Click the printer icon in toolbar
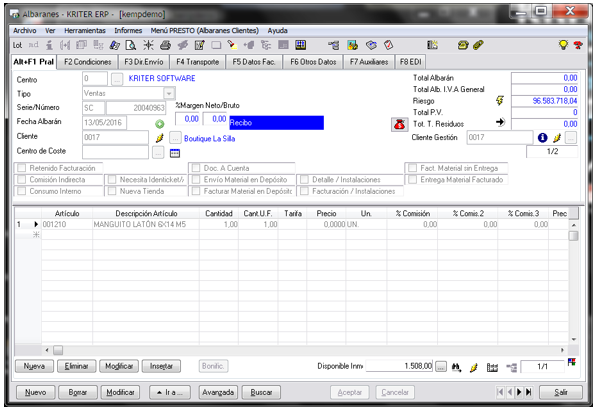The image size is (599, 410). (x=165, y=45)
